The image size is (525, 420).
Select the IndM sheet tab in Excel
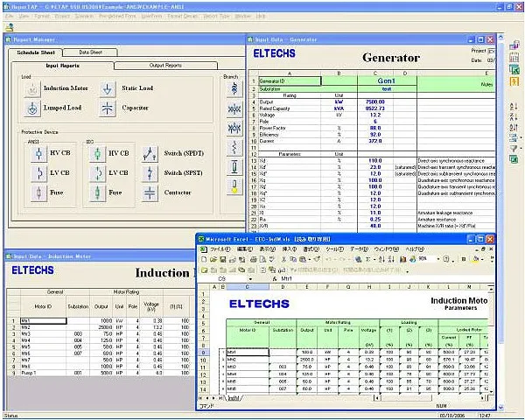click(x=234, y=398)
